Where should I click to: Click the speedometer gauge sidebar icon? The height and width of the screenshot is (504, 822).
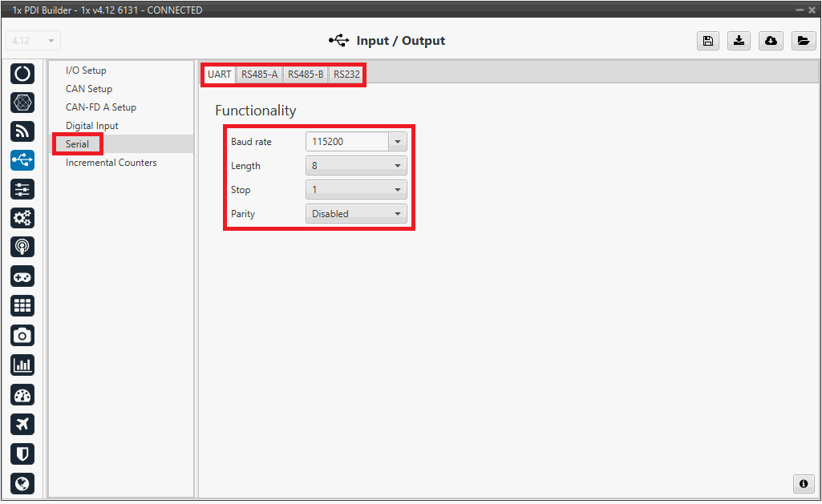[x=22, y=394]
